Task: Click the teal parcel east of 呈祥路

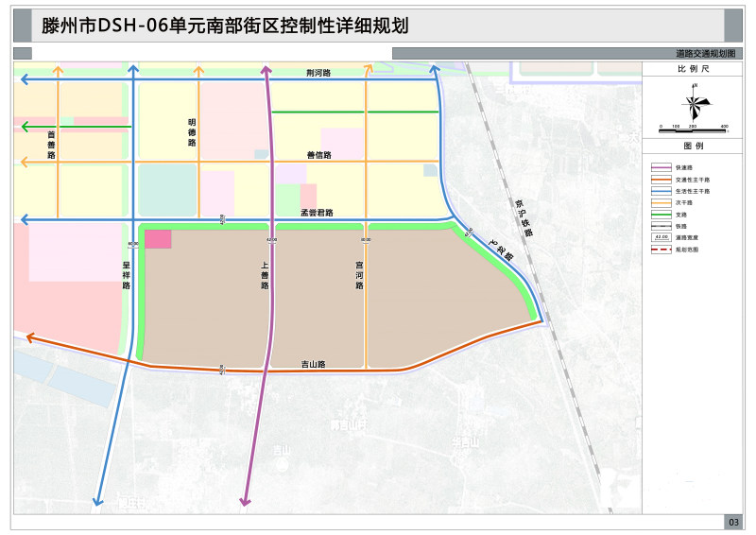Action: click(x=167, y=190)
